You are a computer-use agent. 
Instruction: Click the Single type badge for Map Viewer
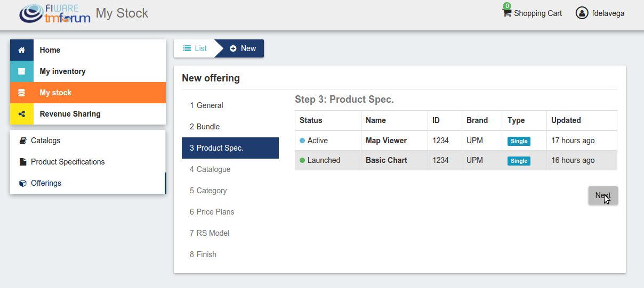(x=519, y=141)
